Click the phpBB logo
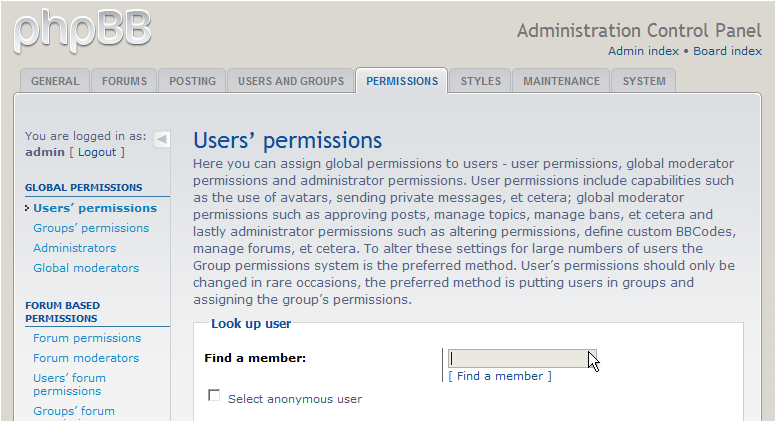The height and width of the screenshot is (422, 776). (82, 30)
